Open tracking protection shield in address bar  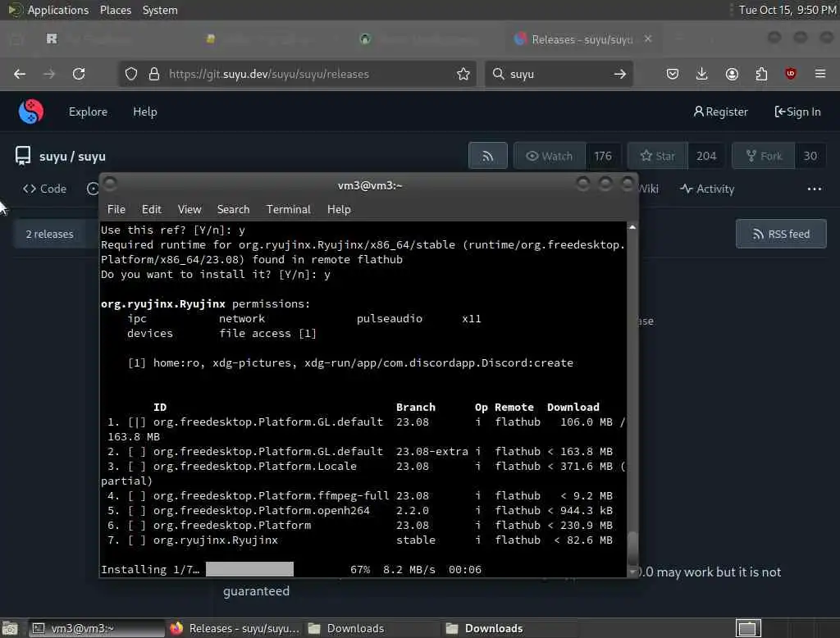coord(131,74)
